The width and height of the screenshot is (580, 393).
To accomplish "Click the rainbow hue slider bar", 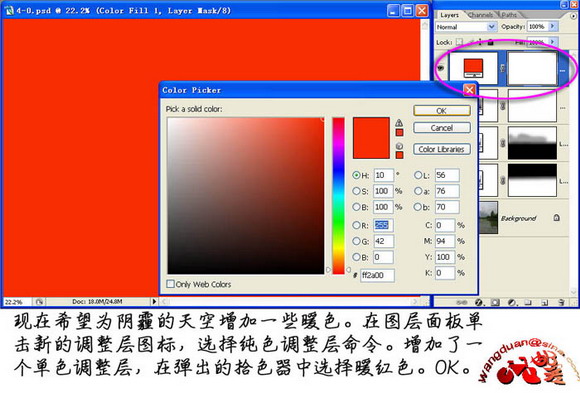I will 338,196.
